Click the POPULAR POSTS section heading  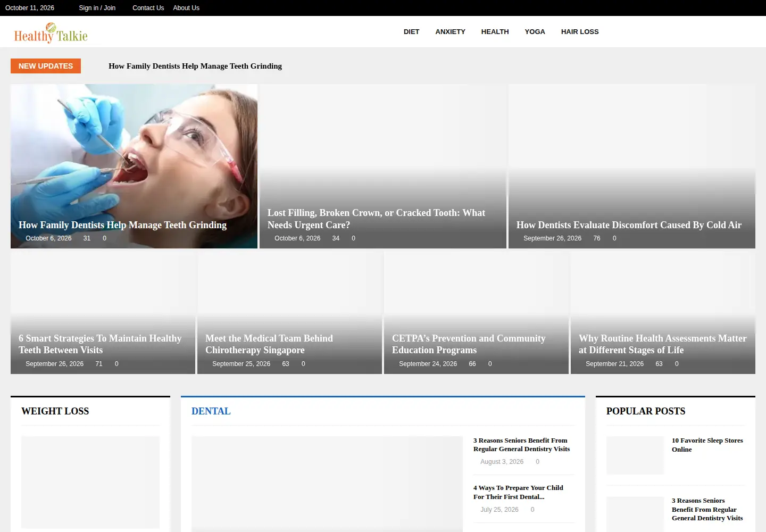pos(646,411)
